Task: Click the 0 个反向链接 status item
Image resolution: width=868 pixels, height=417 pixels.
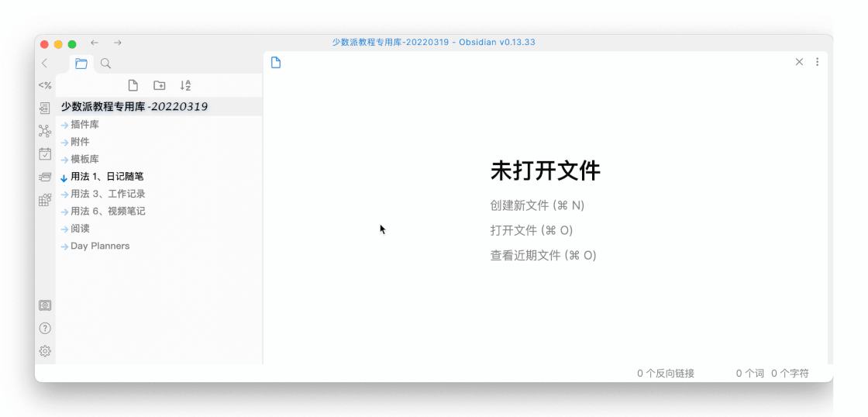Action: [x=665, y=374]
